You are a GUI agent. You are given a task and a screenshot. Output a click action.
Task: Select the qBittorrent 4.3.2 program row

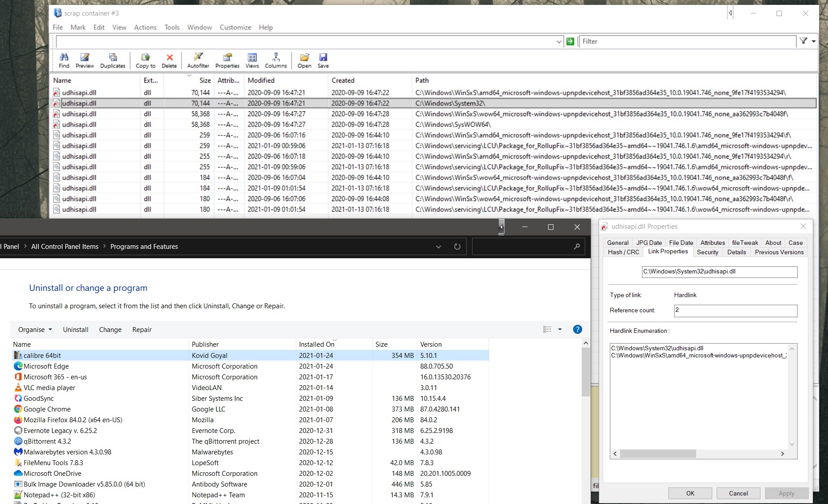click(x=250, y=441)
